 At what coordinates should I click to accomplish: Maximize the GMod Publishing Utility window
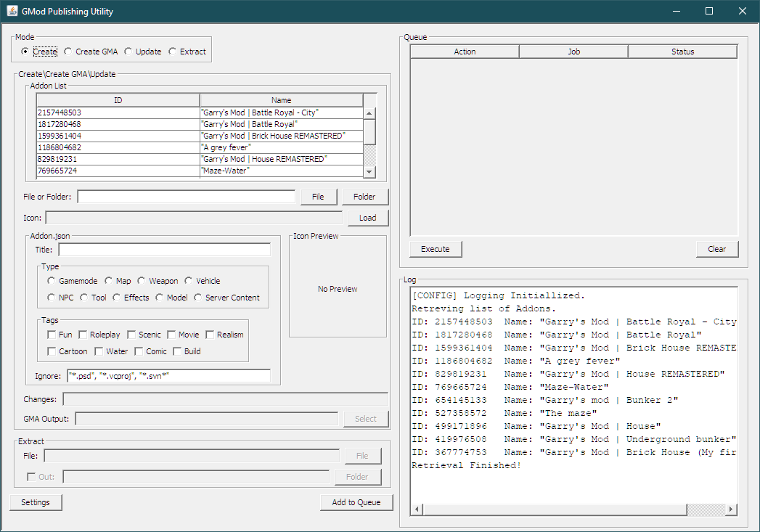coord(709,11)
